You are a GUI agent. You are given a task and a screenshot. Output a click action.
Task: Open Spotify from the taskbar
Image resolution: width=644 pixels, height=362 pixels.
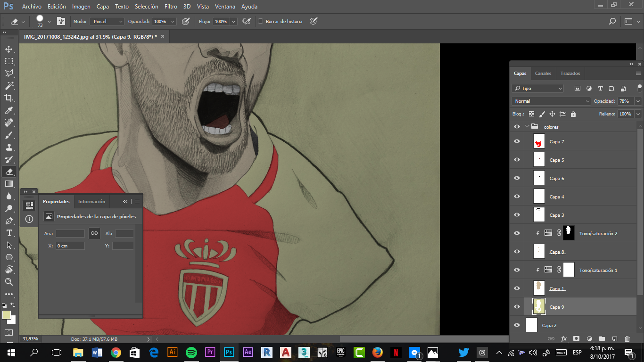pos(191,352)
